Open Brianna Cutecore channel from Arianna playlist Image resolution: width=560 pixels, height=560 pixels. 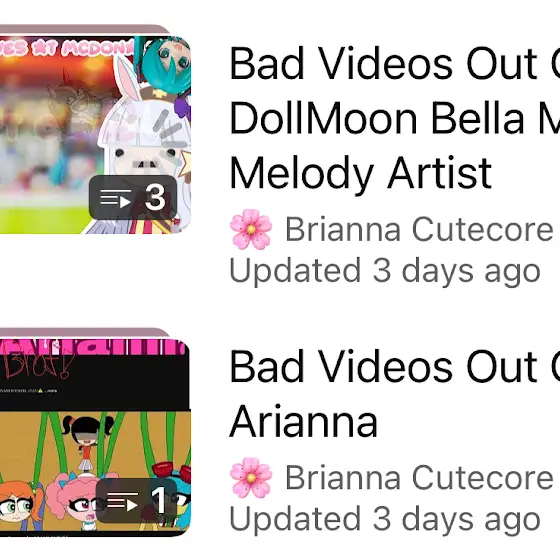tap(419, 478)
